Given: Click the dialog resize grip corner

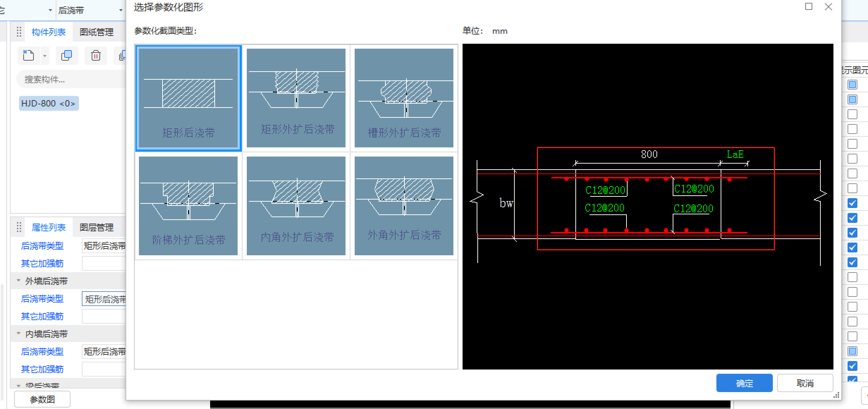Looking at the screenshot, I should point(836,395).
